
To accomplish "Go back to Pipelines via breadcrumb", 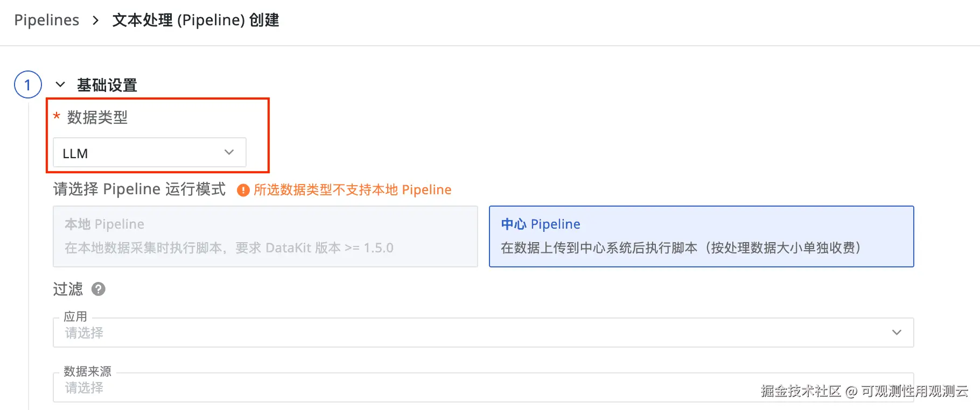I will pos(47,20).
